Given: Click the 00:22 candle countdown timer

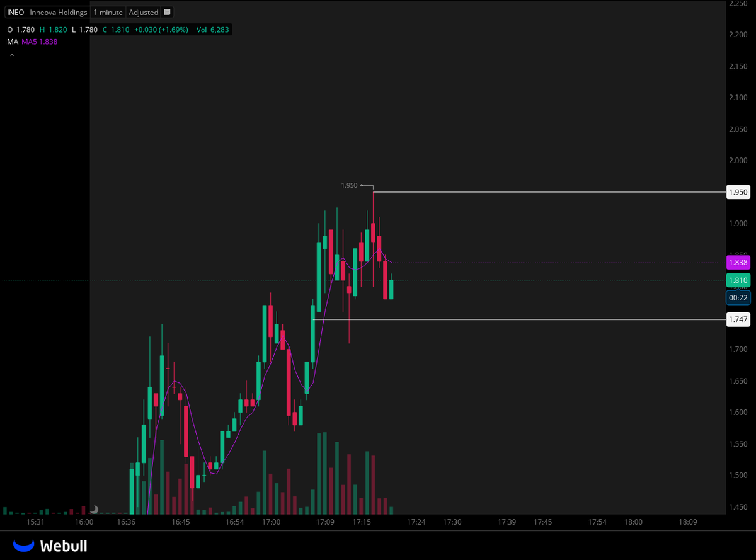Looking at the screenshot, I should 738,298.
